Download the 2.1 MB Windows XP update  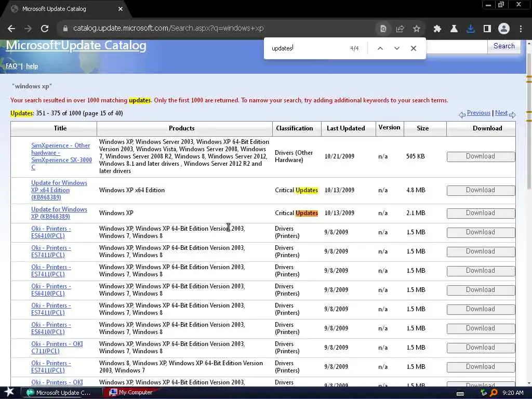coord(481,213)
